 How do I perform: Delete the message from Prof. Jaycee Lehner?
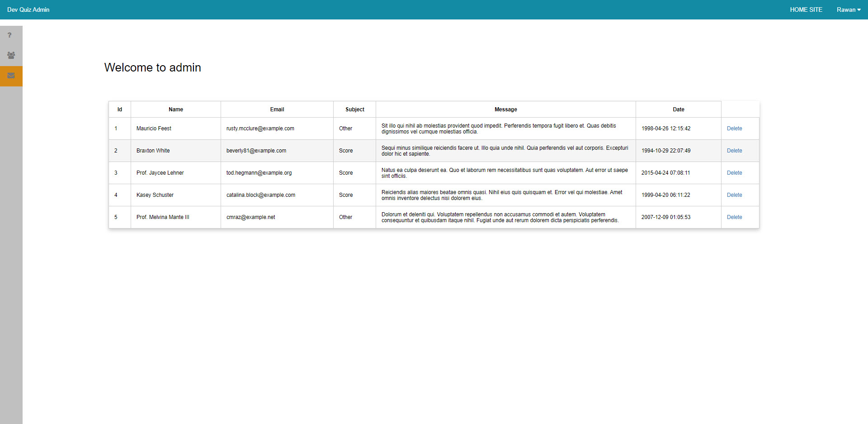point(734,172)
